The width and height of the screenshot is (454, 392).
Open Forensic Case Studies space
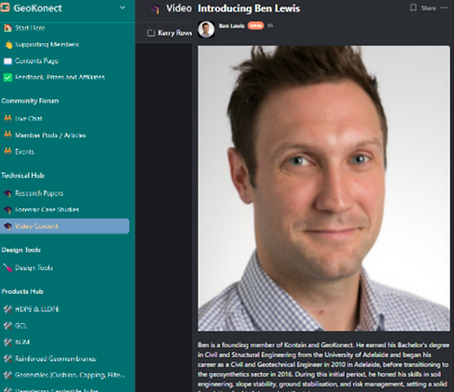coord(47,210)
